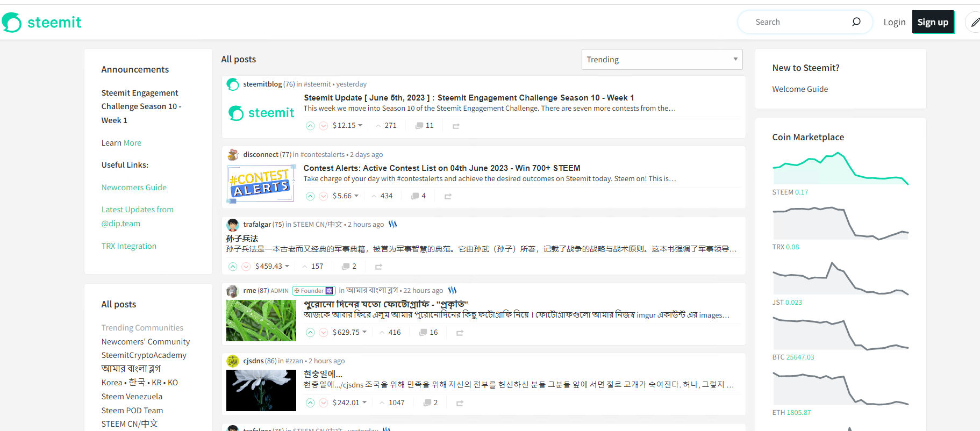The image size is (980, 431).
Task: Open #contestalerts tag link
Action: [x=323, y=155]
